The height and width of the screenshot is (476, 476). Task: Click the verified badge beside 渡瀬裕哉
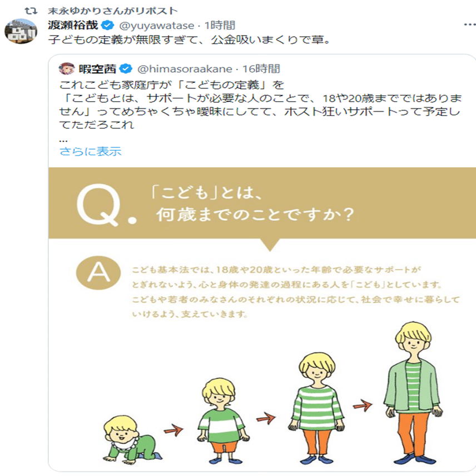pyautogui.click(x=107, y=25)
